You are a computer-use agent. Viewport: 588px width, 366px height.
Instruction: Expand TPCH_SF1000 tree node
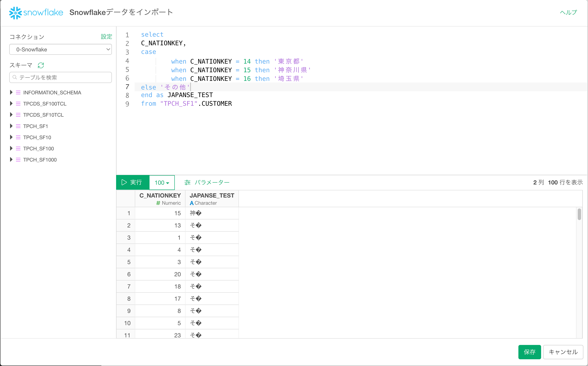coord(11,159)
